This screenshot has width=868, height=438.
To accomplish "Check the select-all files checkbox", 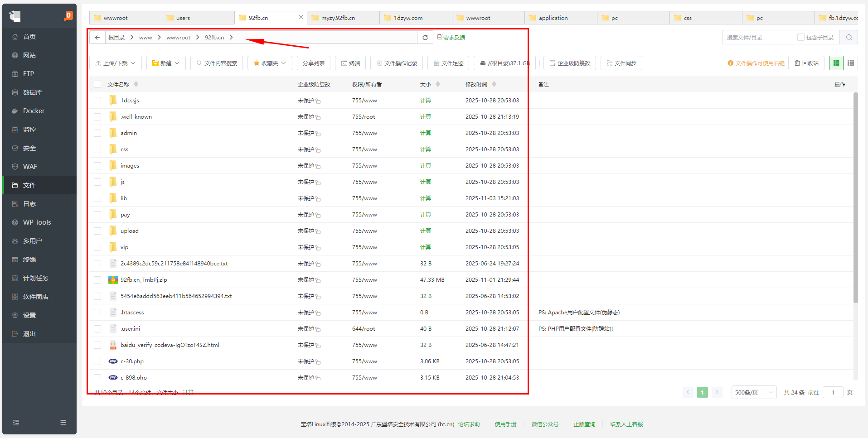I will (x=97, y=84).
